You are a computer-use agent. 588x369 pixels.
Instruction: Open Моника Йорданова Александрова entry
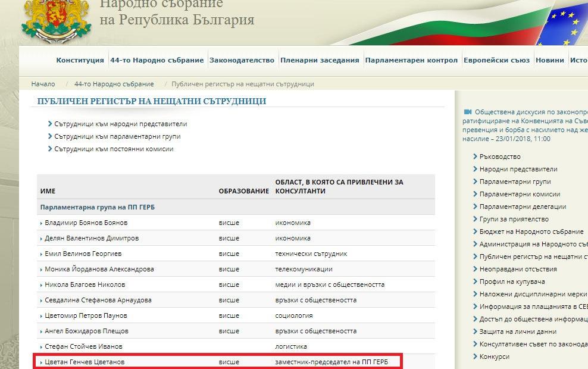click(x=99, y=269)
